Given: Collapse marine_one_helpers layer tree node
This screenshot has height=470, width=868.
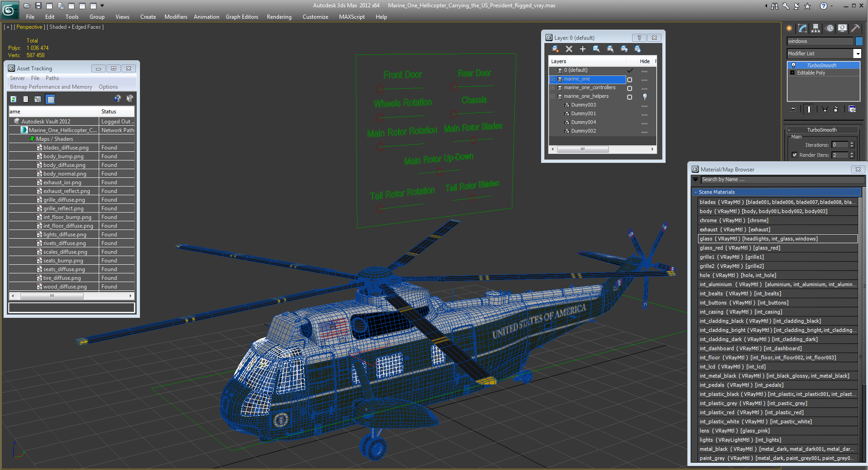Looking at the screenshot, I should (x=552, y=96).
